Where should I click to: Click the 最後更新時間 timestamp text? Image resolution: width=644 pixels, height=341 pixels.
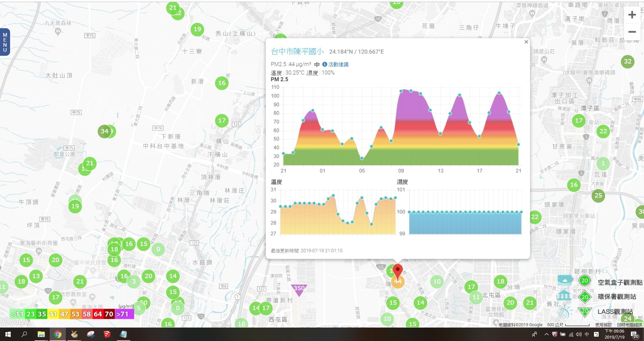[307, 251]
